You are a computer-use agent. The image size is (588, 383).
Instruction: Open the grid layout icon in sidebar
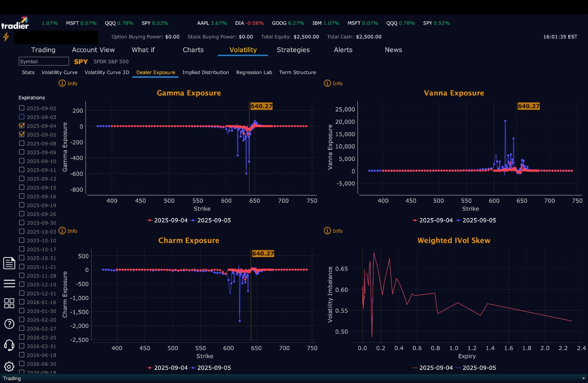coord(9,303)
